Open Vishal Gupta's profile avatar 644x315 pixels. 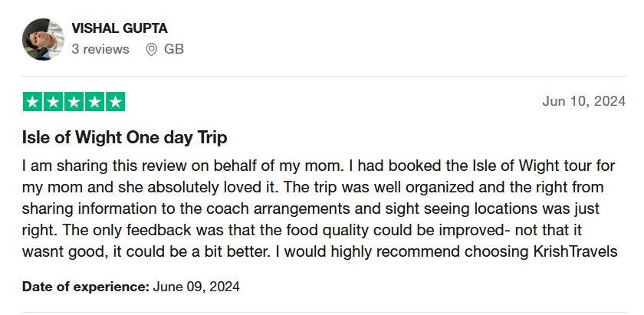point(43,39)
